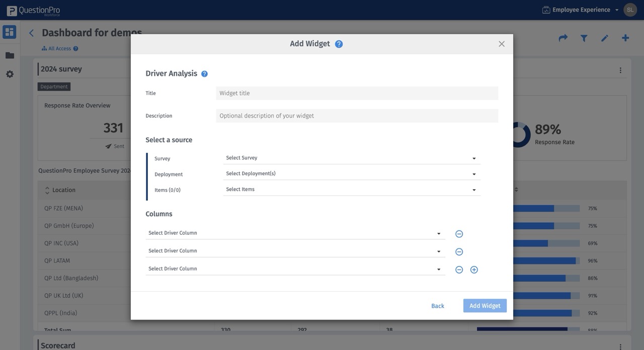Image resolution: width=644 pixels, height=350 pixels.
Task: Sort by Location column arrows
Action: [x=47, y=190]
